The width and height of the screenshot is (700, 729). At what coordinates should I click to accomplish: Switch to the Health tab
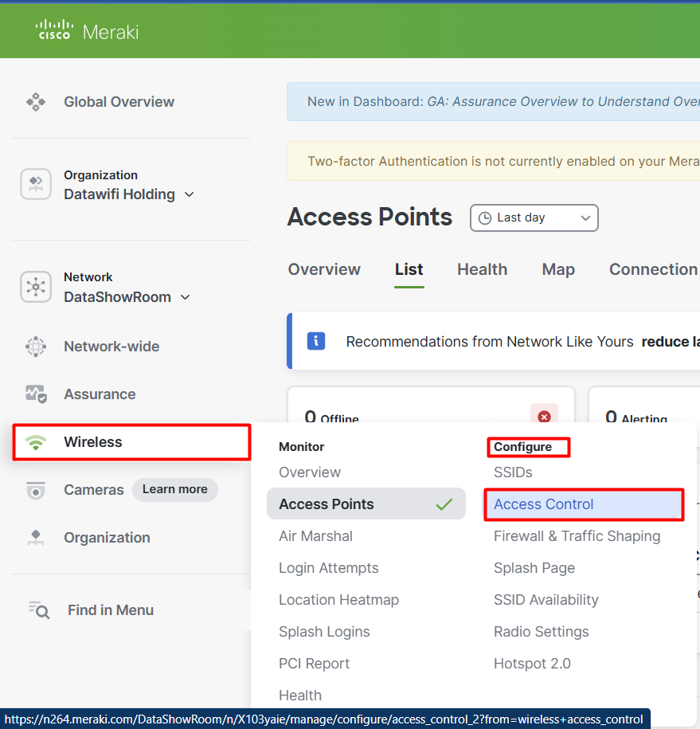482,269
